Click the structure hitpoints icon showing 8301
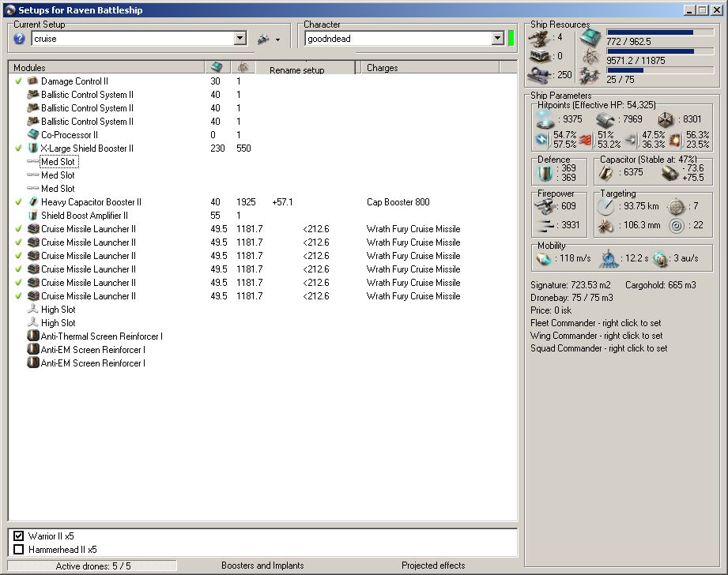 click(666, 120)
